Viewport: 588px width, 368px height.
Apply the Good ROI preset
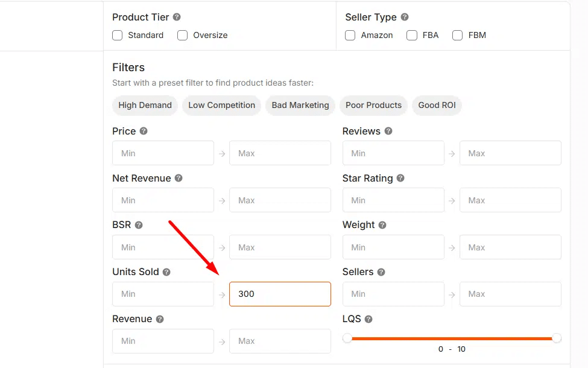[x=437, y=105]
